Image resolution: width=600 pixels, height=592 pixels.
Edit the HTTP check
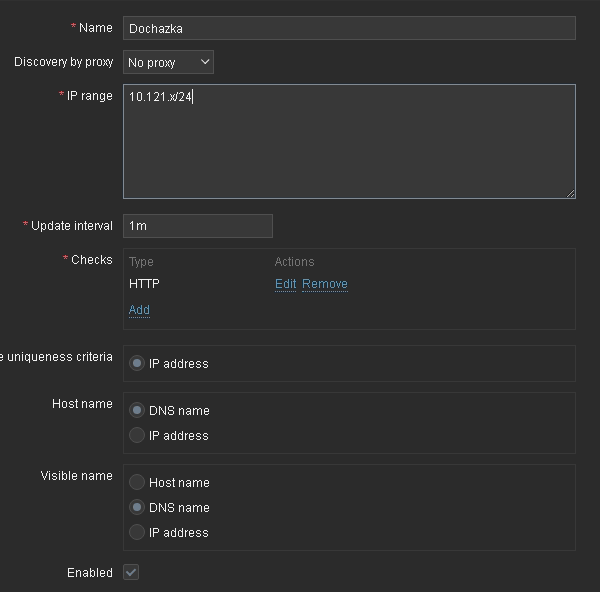click(285, 284)
